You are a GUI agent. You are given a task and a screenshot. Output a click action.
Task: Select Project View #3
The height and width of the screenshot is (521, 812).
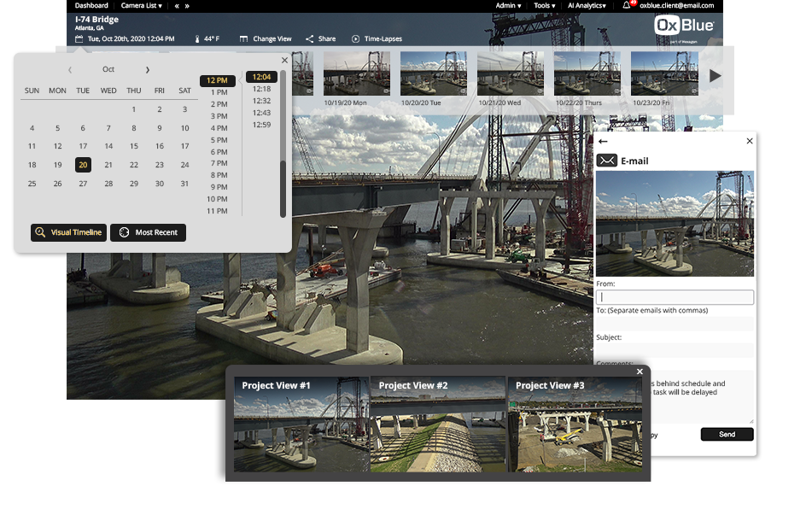[575, 424]
